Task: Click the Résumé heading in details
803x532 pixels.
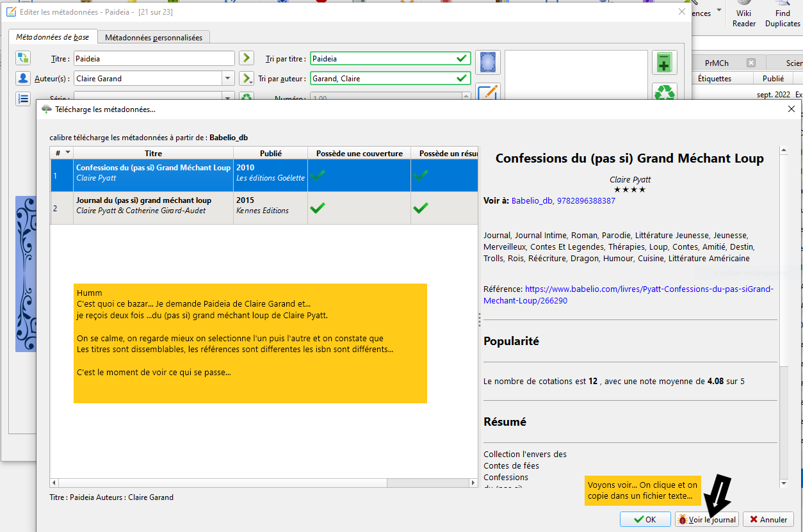Action: 505,422
